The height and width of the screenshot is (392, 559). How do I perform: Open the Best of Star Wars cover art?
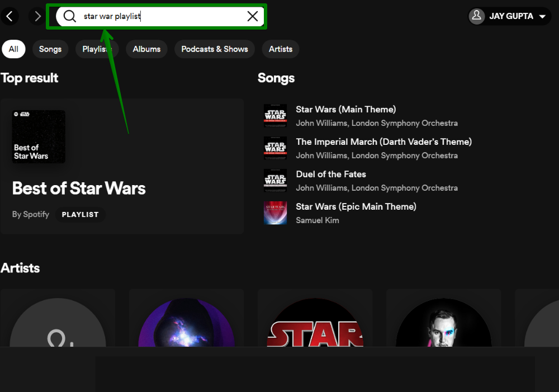39,136
